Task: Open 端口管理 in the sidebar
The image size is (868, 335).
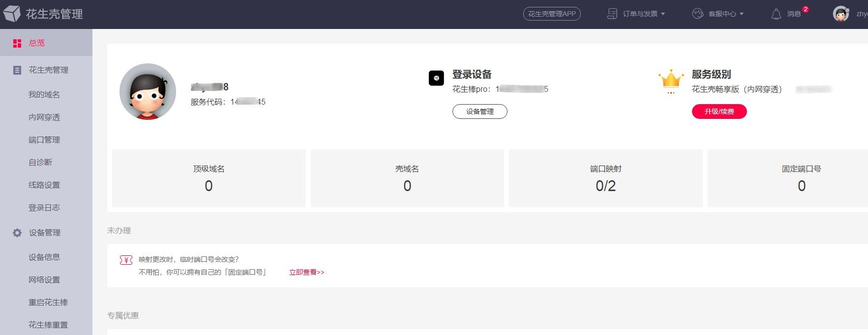Action: coord(44,140)
